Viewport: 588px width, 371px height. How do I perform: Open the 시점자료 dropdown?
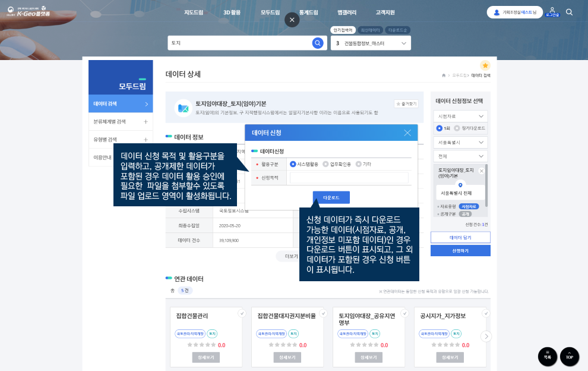pos(460,117)
